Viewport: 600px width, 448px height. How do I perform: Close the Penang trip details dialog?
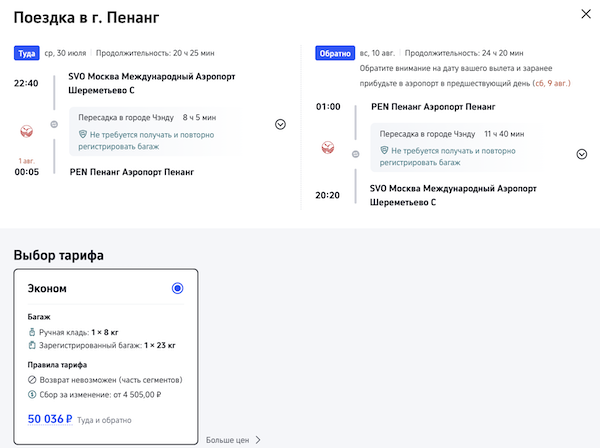click(x=585, y=13)
